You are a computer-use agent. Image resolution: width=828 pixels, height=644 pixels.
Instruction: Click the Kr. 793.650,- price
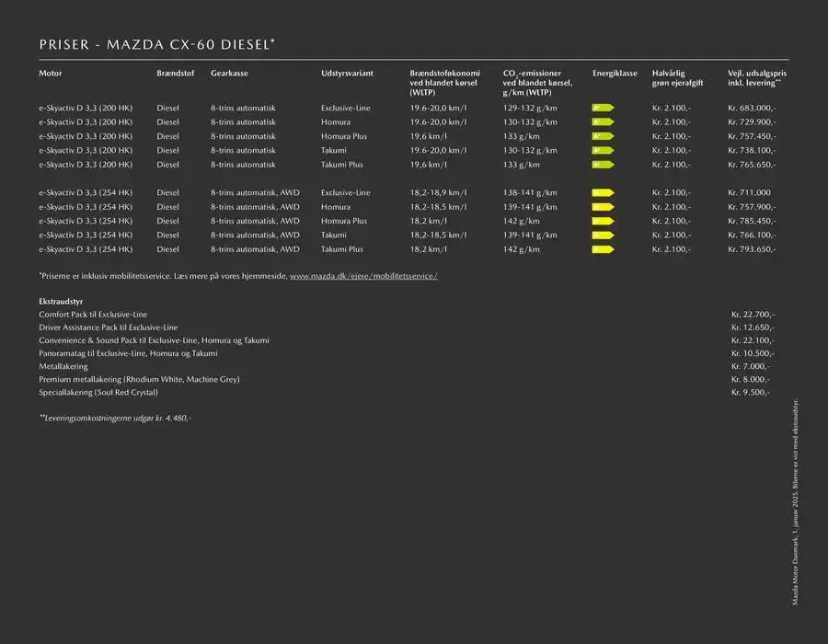point(752,249)
